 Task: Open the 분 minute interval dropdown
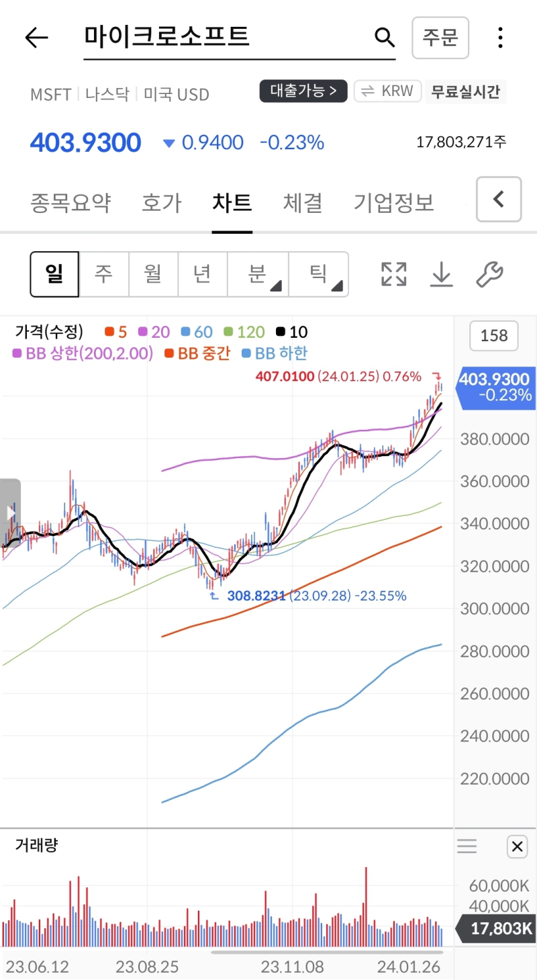[x=258, y=274]
